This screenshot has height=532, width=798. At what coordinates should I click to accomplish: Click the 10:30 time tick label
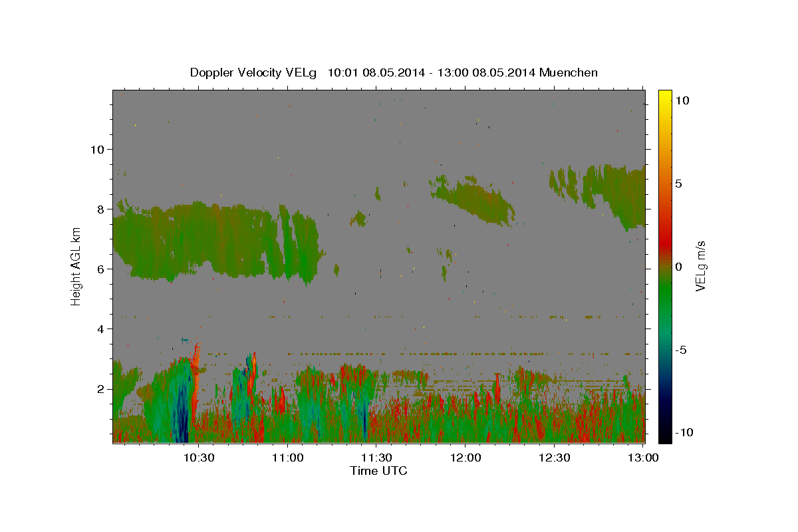point(199,458)
